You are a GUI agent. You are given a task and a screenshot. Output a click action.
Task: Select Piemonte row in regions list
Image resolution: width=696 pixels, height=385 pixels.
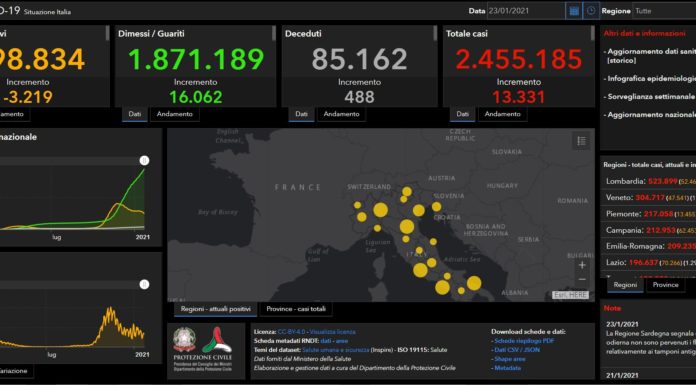[x=648, y=214]
